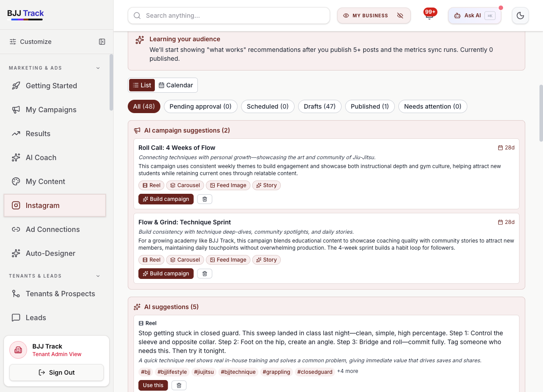Click the #closedguard hashtag

pos(315,372)
